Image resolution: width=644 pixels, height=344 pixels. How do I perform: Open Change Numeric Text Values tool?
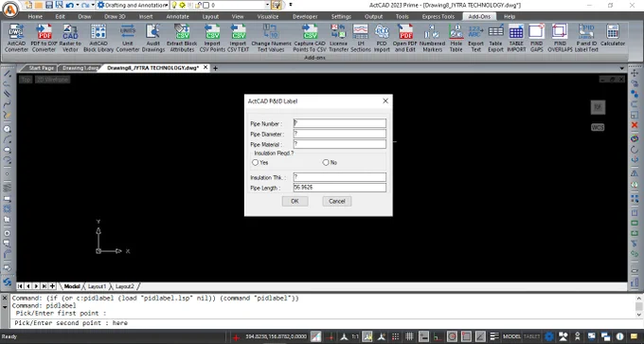[x=271, y=38]
